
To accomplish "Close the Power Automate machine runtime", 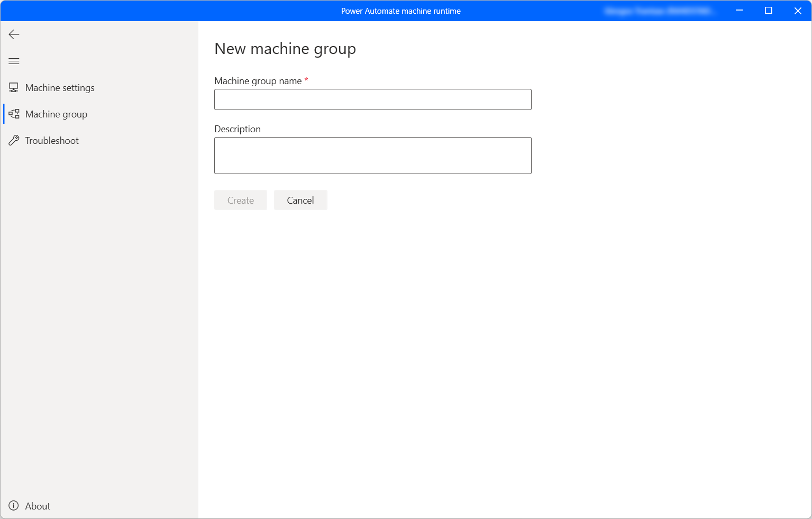I will (x=798, y=11).
